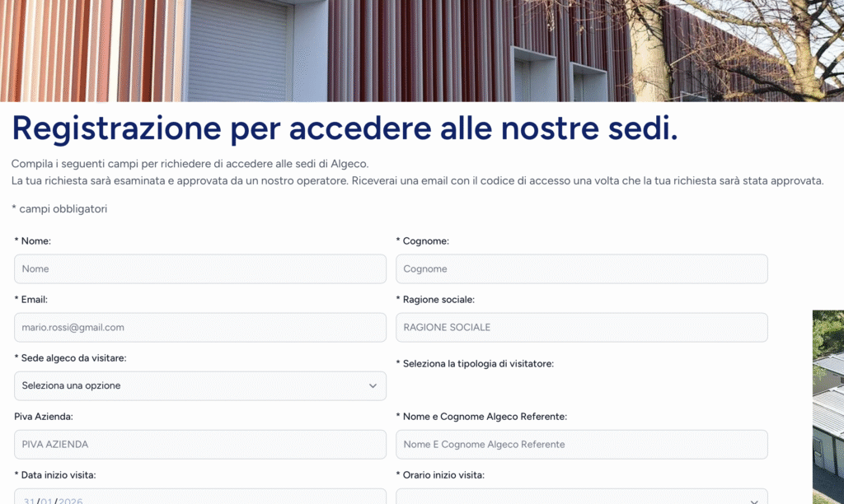Focus the Nome E Cognome Algeco Referente field
The height and width of the screenshot is (504, 844).
(x=581, y=444)
